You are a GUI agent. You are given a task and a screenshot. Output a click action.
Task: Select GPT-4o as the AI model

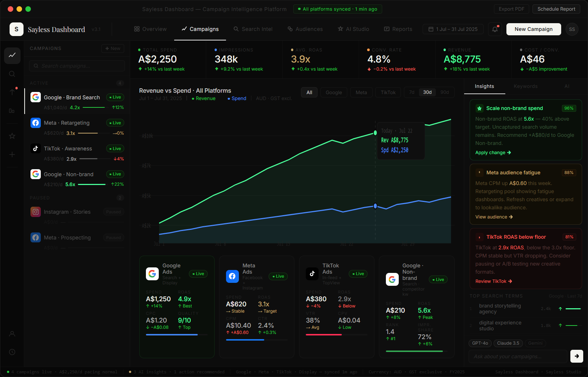[x=480, y=343]
